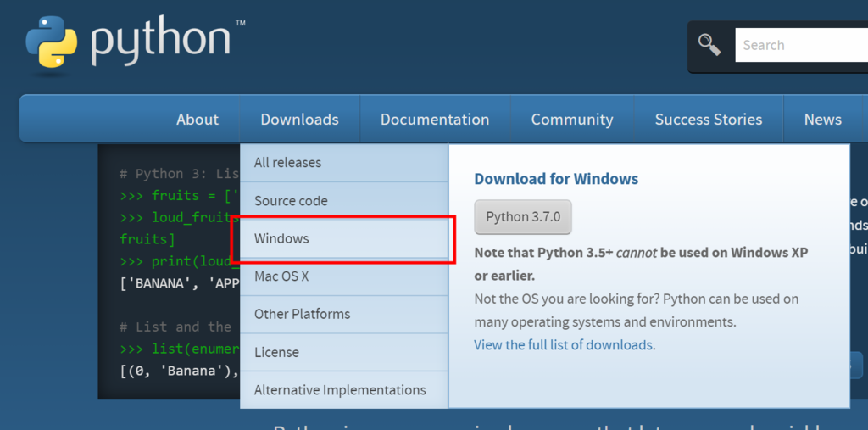
Task: Open the News menu
Action: click(822, 119)
